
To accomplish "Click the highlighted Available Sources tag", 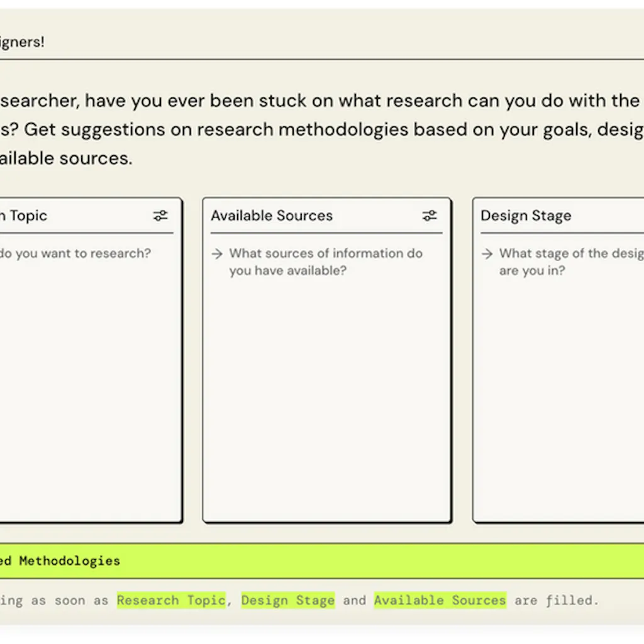I will 440,600.
